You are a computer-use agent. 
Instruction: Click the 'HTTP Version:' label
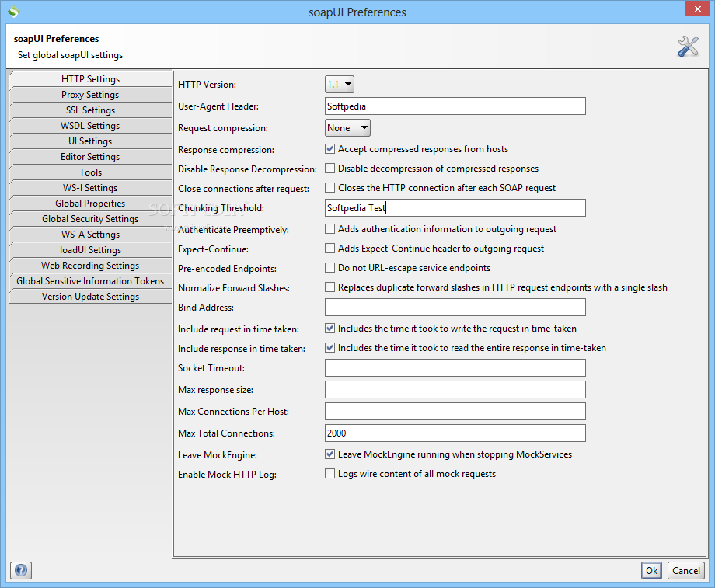click(207, 85)
